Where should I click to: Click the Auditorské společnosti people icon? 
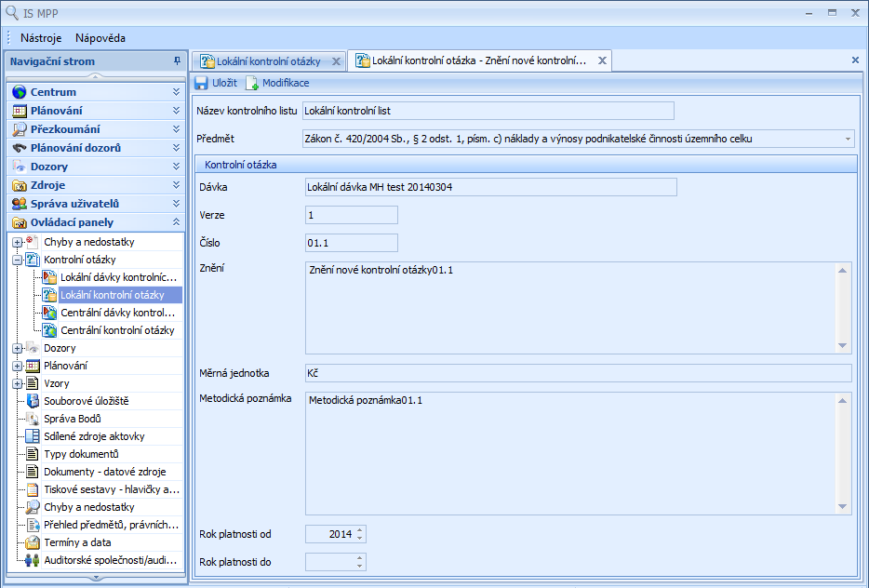[x=33, y=560]
